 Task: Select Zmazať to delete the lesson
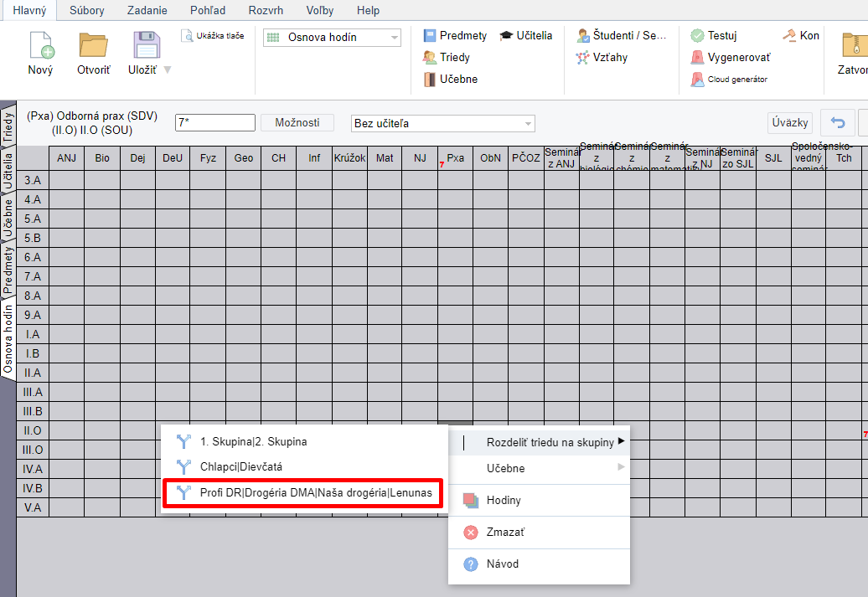pos(540,533)
